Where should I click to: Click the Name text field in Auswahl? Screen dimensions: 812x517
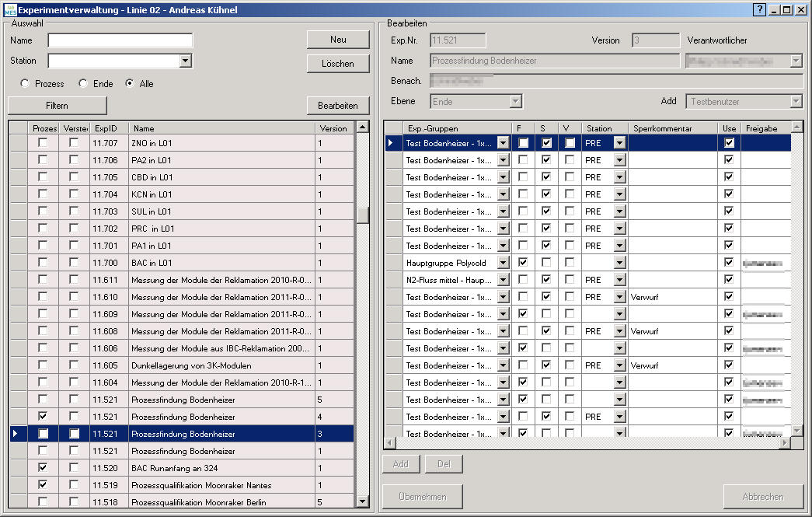120,40
